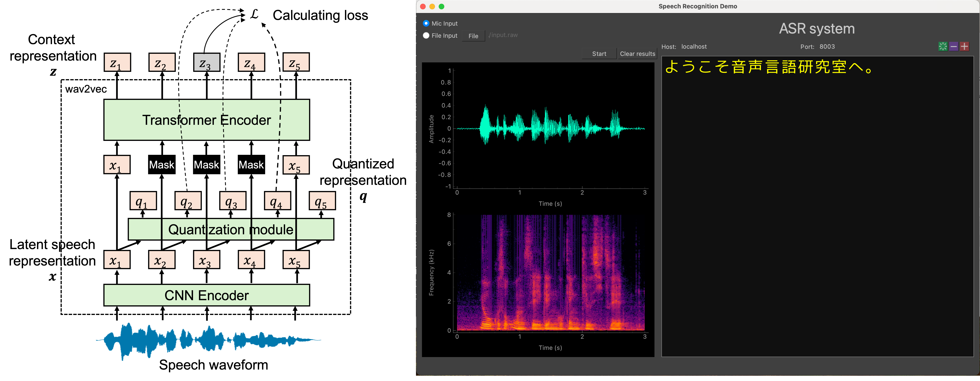Screen dimensions: 980x381
Task: Click the Start button
Action: [x=599, y=54]
